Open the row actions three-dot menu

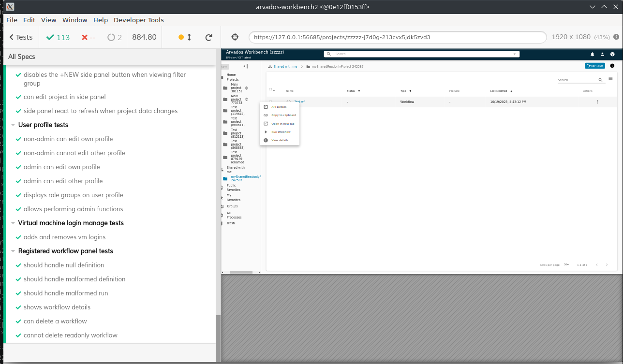(x=597, y=102)
